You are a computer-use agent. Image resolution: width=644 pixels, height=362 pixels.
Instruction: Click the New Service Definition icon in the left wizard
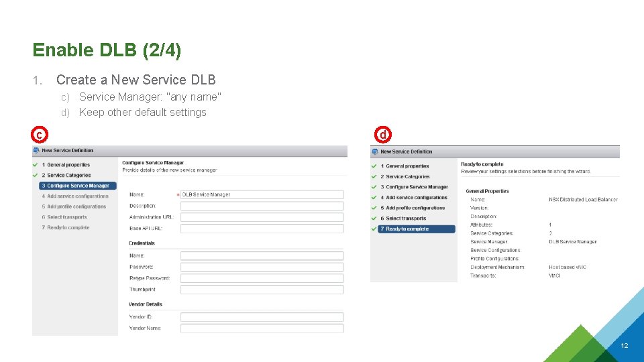click(36, 151)
